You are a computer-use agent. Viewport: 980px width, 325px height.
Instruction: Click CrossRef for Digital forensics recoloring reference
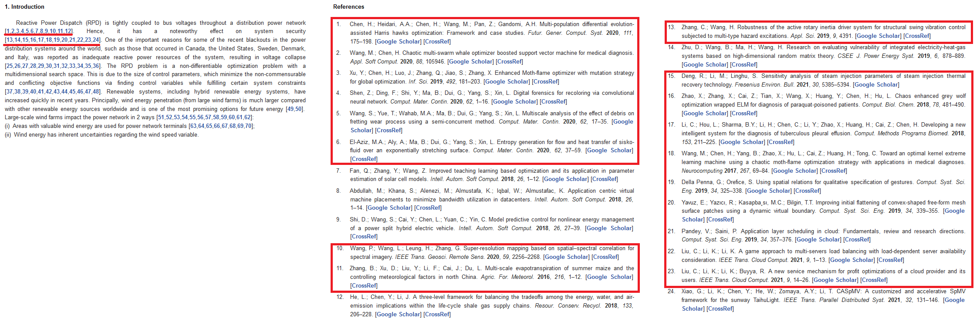(x=553, y=102)
